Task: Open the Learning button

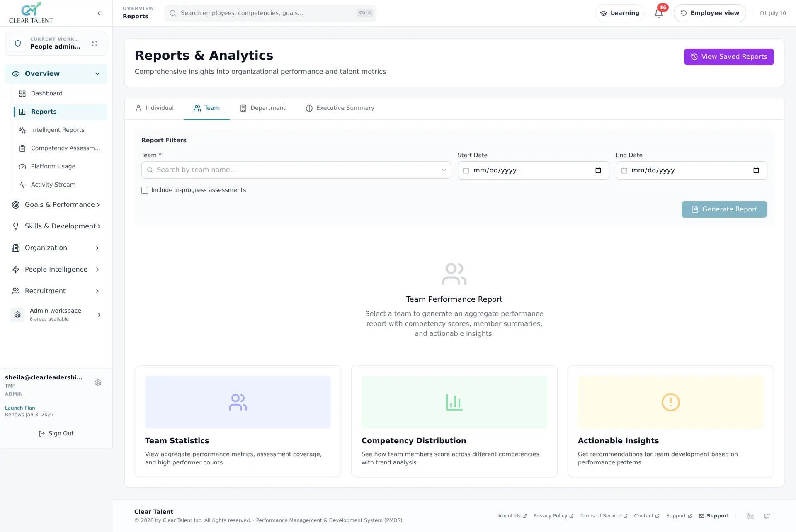Action: (x=619, y=13)
